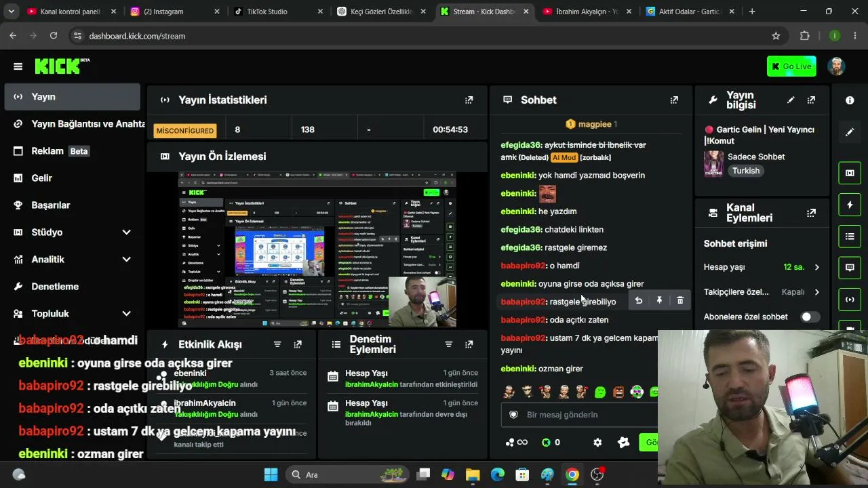Click the Kick points balance icon
The height and width of the screenshot is (488, 868).
pyautogui.click(x=546, y=443)
